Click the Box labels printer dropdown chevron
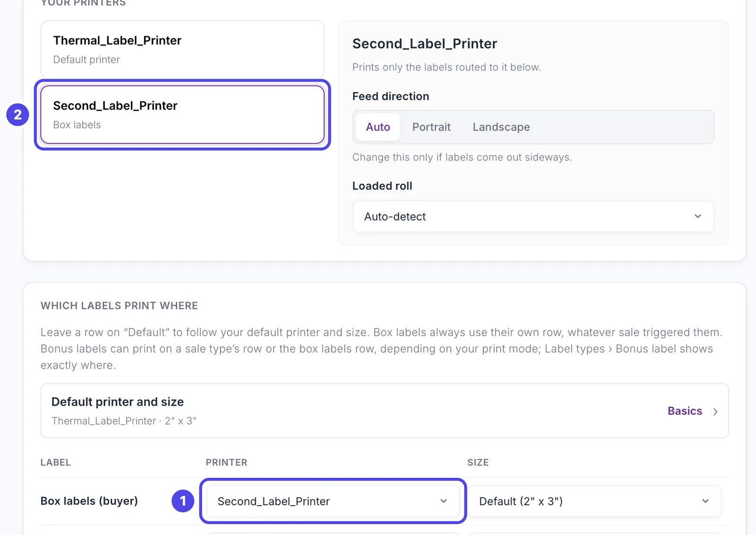This screenshot has width=756, height=535. pyautogui.click(x=444, y=501)
